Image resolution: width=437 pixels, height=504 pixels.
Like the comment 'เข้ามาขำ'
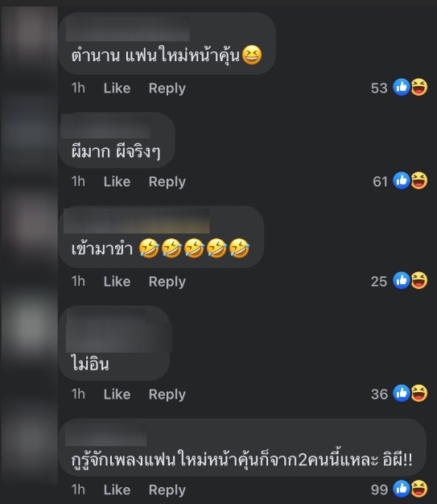click(x=117, y=282)
